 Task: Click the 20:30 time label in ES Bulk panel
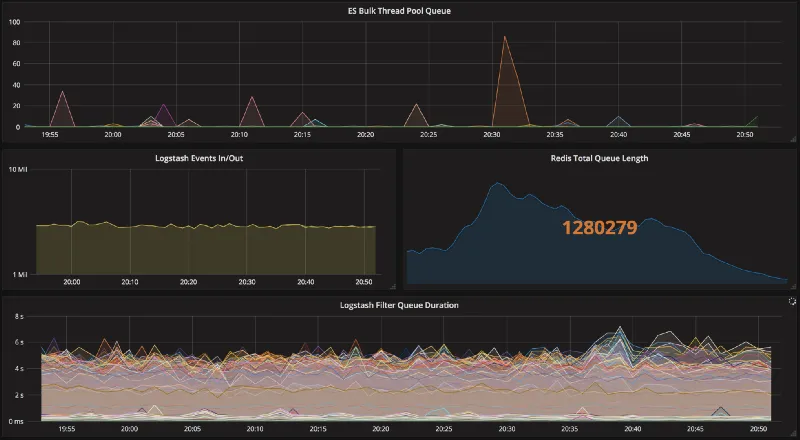coord(492,134)
